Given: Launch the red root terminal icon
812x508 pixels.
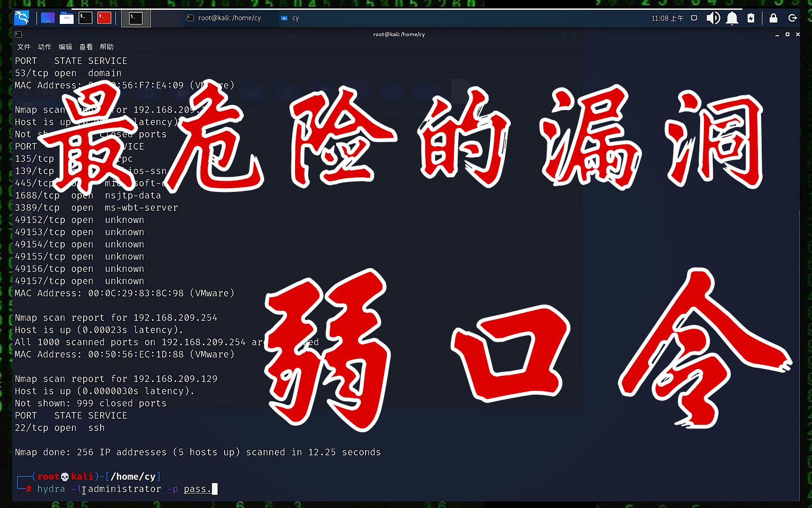Looking at the screenshot, I should click(x=104, y=18).
